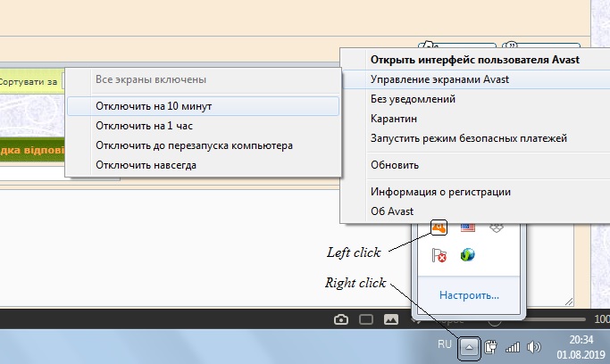Open Action Center flag icon with red X
The height and width of the screenshot is (364, 610).
pos(439,255)
